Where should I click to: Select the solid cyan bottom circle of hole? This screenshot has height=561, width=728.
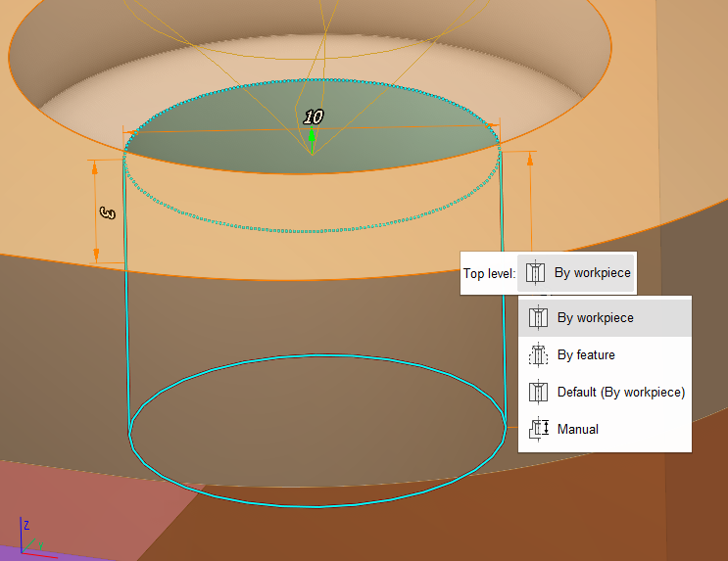pos(315,507)
